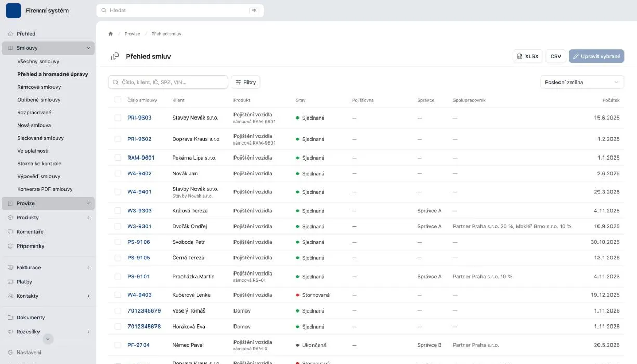The height and width of the screenshot is (364, 637).
Task: Tick the checkbox for contract PRI-9603
Action: [118, 118]
